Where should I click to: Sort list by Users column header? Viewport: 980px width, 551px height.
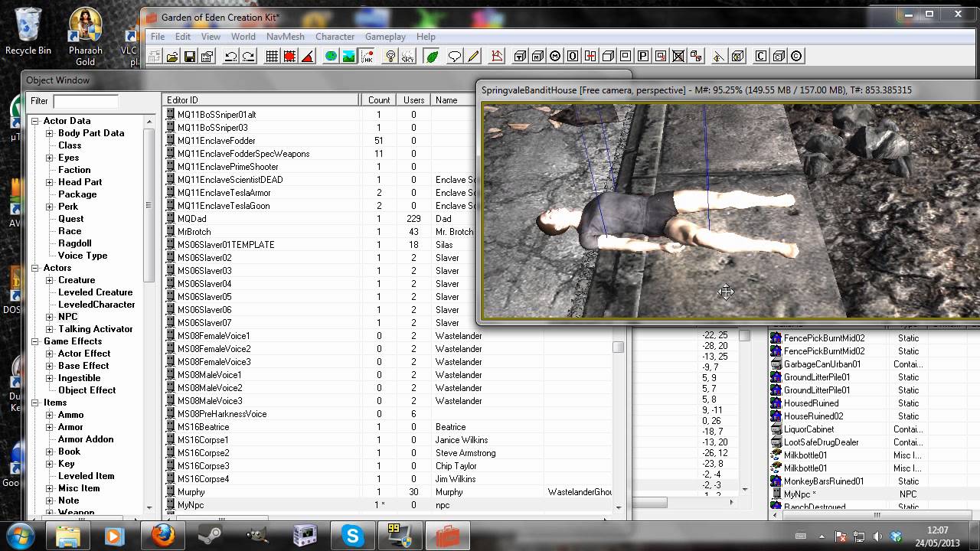click(x=413, y=100)
